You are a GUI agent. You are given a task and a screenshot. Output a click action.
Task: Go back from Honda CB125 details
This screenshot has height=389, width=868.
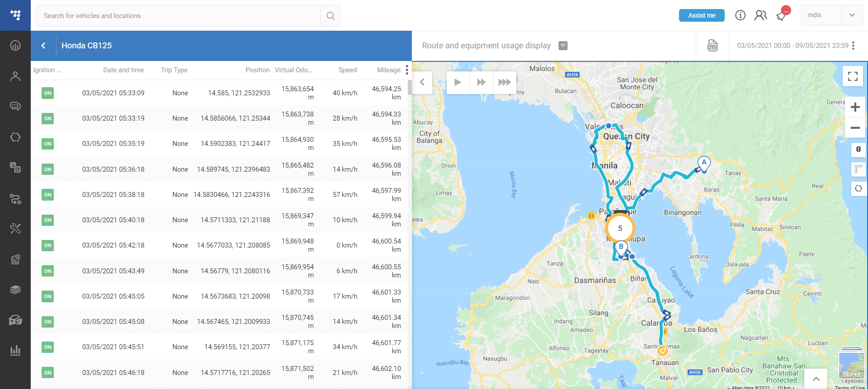[43, 46]
